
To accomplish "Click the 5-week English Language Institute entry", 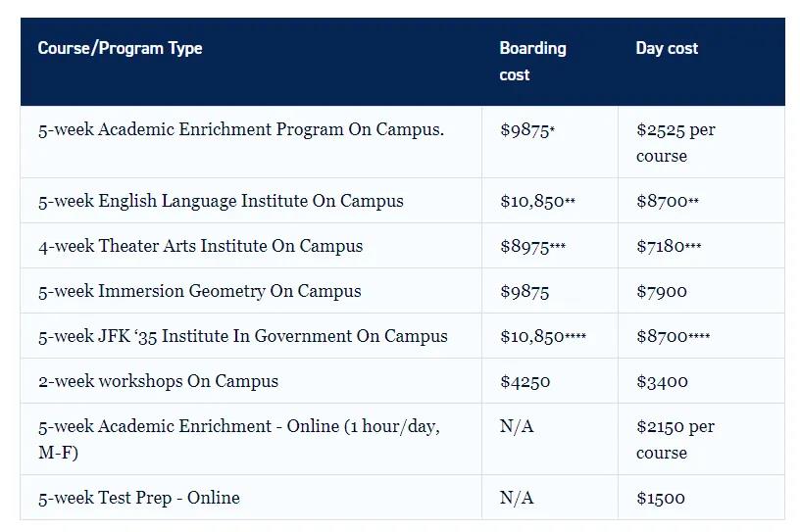I will [221, 201].
